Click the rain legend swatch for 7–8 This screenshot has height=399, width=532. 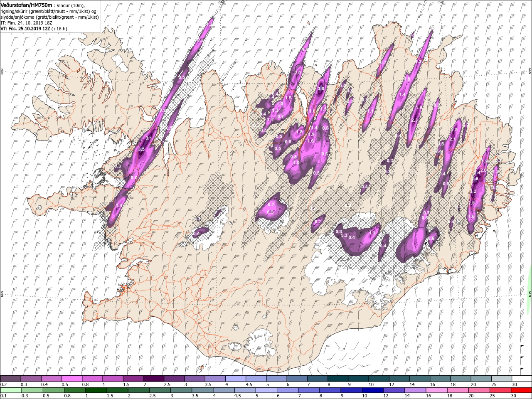click(x=308, y=390)
